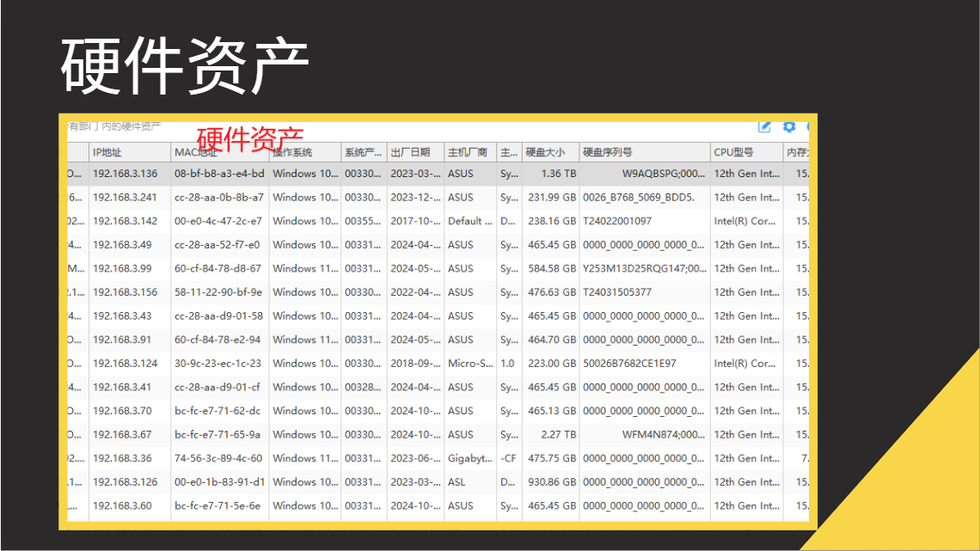Select MAC address bc-fc-e7-71-65-9a
The height and width of the screenshot is (551, 980).
pos(217,435)
